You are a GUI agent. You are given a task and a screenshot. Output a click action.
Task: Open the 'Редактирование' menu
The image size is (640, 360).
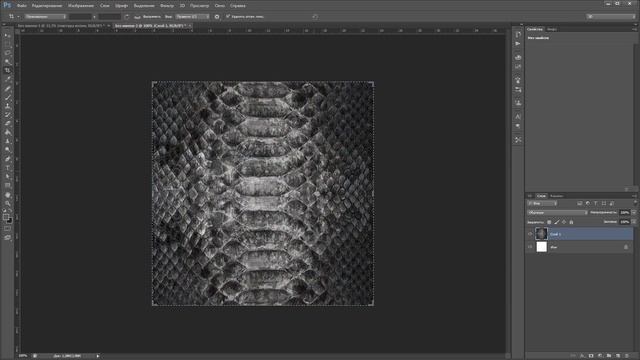coord(47,6)
